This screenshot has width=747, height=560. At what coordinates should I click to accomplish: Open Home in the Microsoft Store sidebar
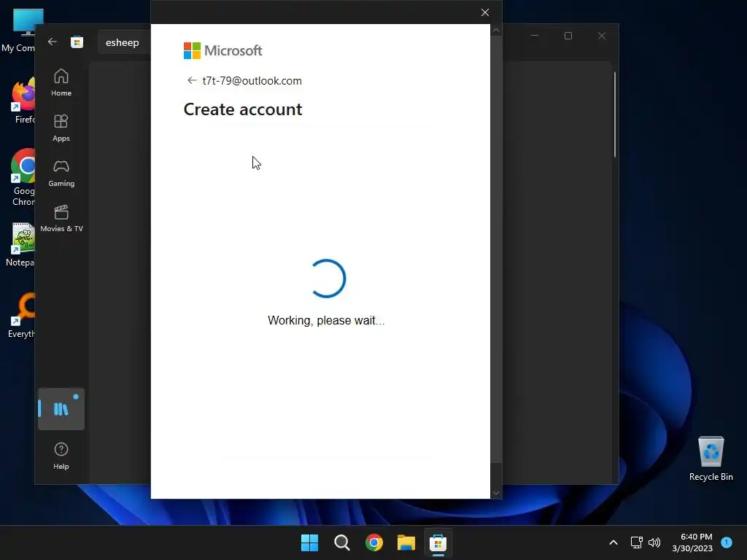coord(61,82)
